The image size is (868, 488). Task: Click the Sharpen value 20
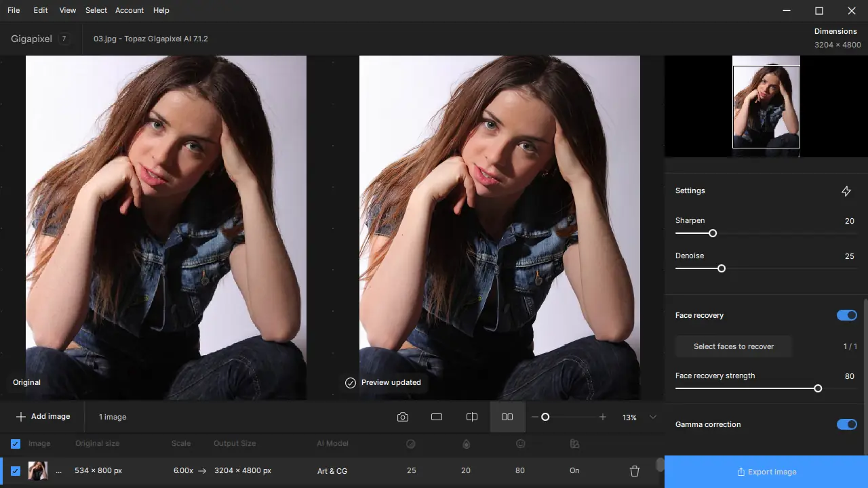tap(850, 221)
